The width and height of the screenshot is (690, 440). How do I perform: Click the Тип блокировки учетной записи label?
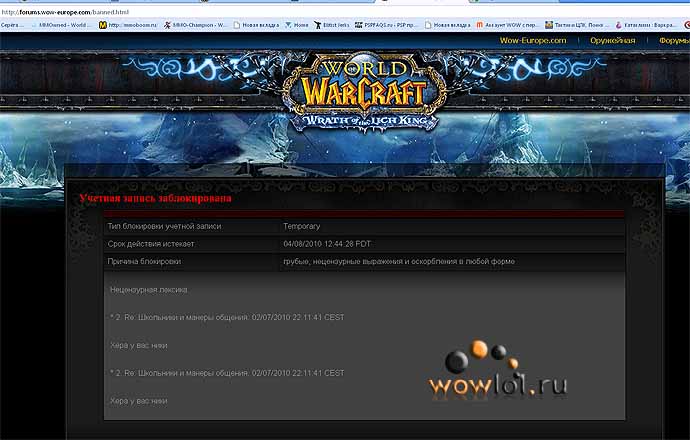[164, 226]
